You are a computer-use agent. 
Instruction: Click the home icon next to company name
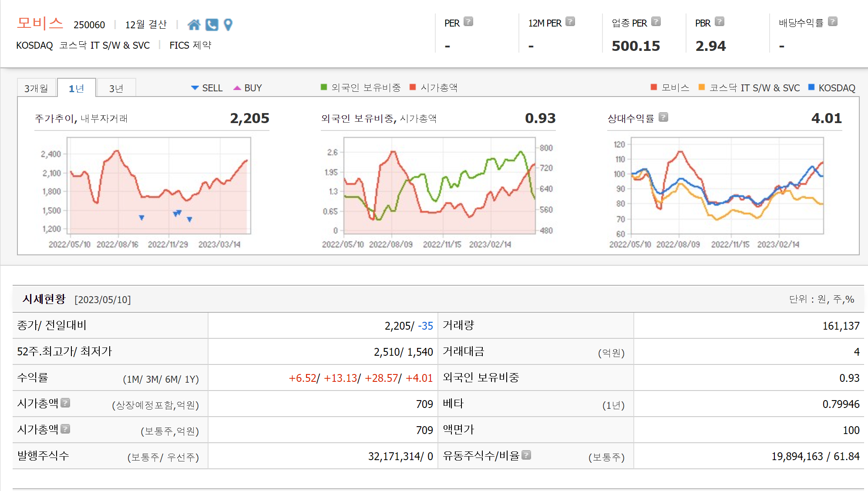click(194, 25)
